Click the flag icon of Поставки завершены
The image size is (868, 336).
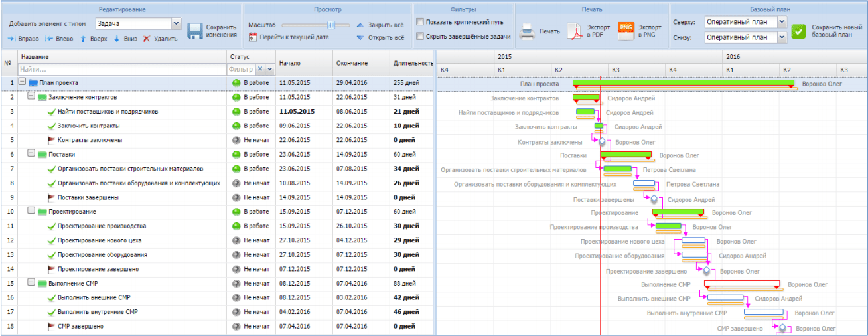[52, 197]
